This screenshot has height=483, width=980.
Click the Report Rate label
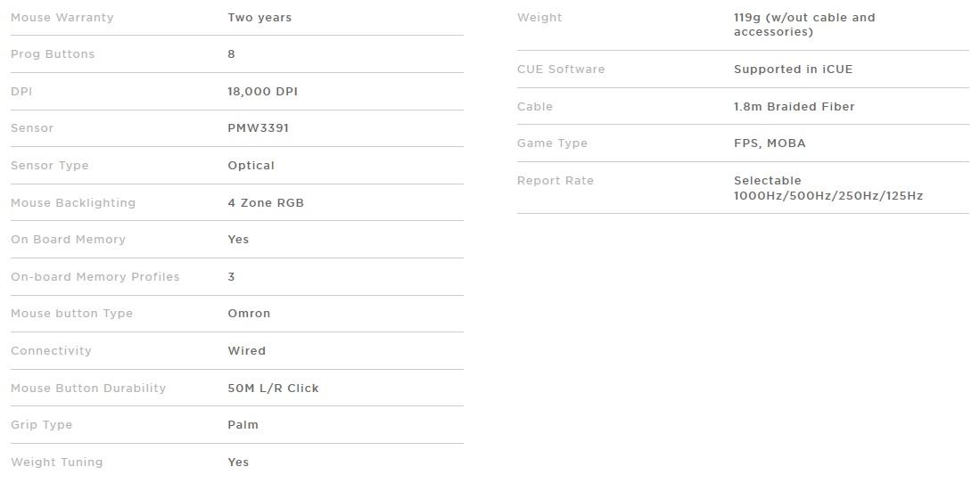coord(555,181)
